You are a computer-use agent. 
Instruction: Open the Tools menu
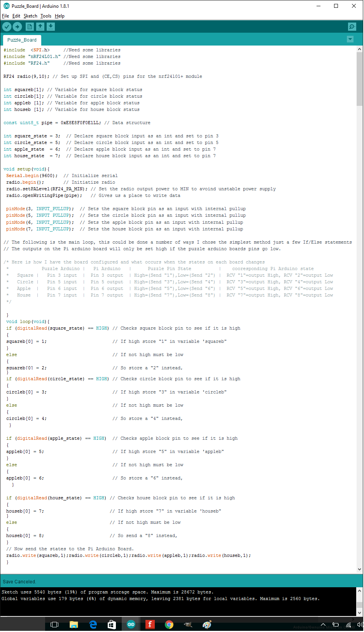tap(46, 16)
